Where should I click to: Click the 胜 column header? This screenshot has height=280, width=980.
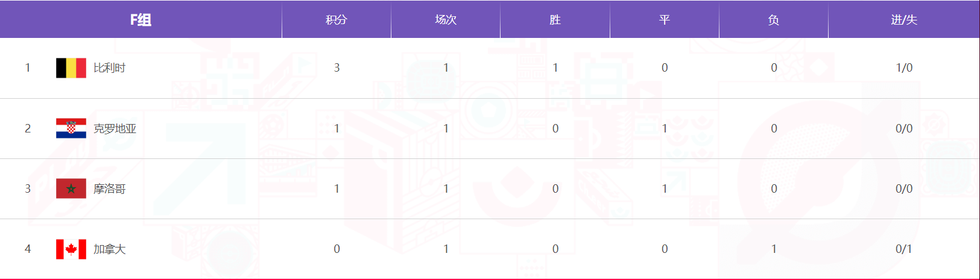tap(555, 20)
